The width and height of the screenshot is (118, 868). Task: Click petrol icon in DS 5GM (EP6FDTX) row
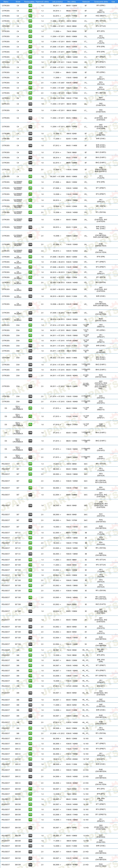[30, 425]
